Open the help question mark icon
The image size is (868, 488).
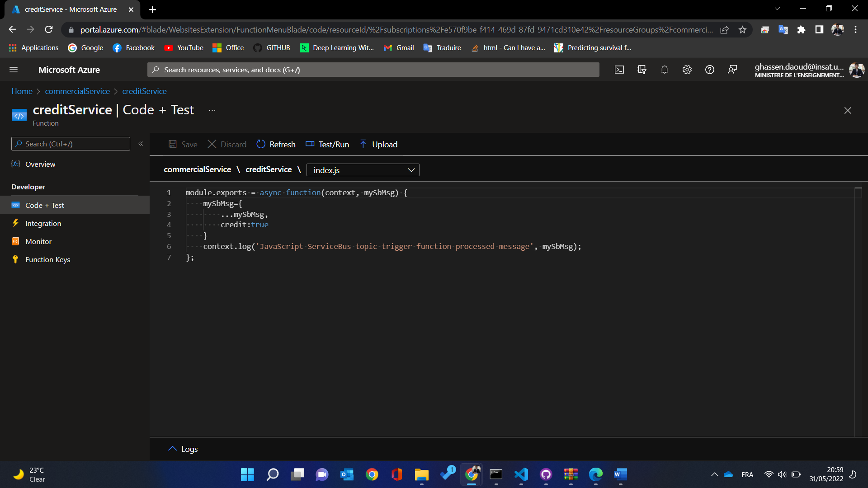(x=710, y=70)
